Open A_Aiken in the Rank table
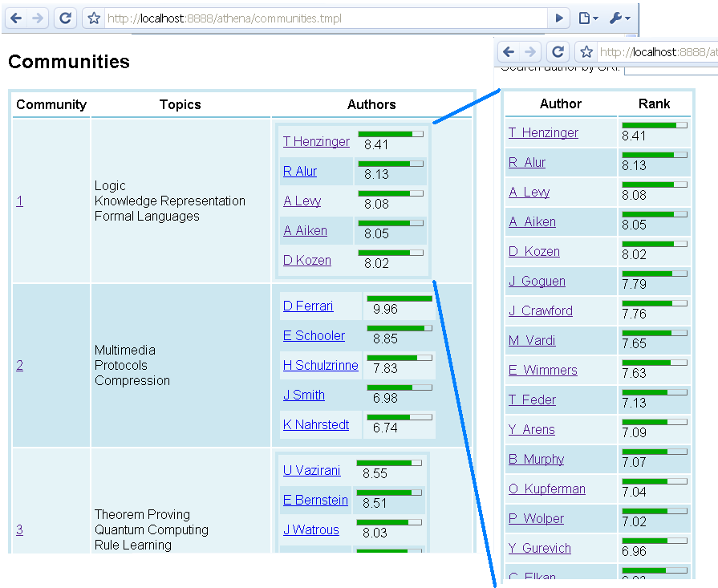The image size is (718, 588). pos(532,221)
